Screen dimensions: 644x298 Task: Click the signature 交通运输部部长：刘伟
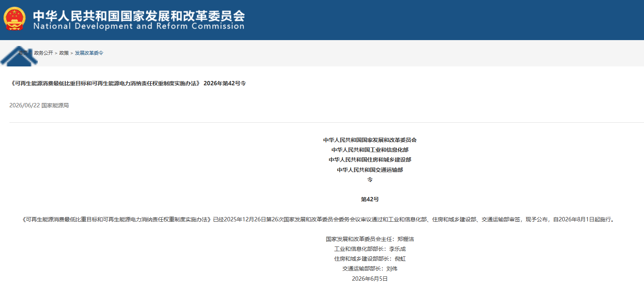[x=370, y=269]
